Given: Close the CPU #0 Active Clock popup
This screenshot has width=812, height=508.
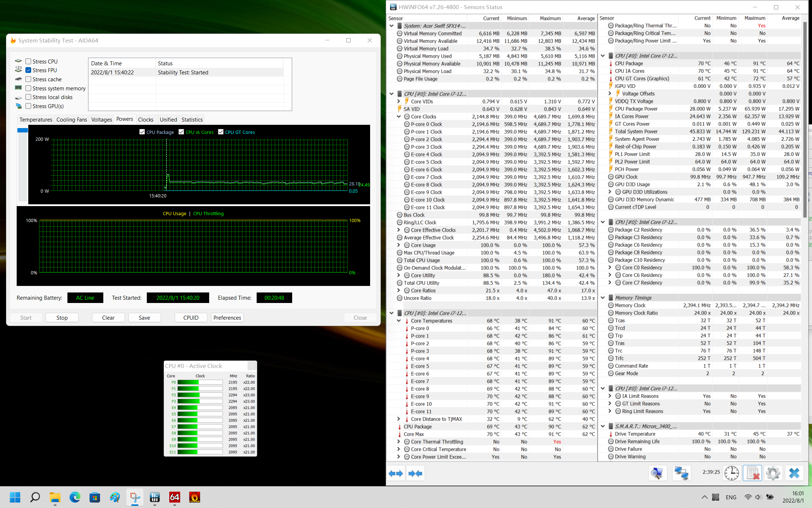Looking at the screenshot, I should pos(252,365).
